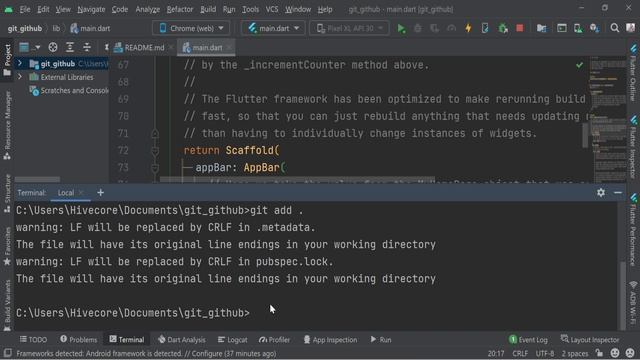Toggle the fold marker at line 73
640x360 pixels.
(155, 168)
